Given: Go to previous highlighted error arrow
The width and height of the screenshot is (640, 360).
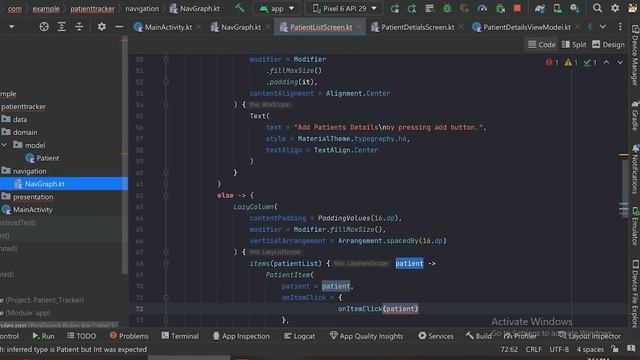Looking at the screenshot, I should click(x=607, y=62).
